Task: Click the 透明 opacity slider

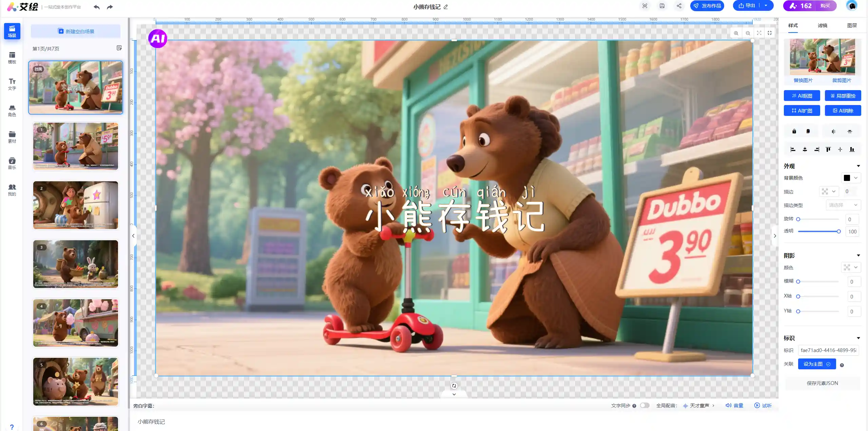Action: 818,231
